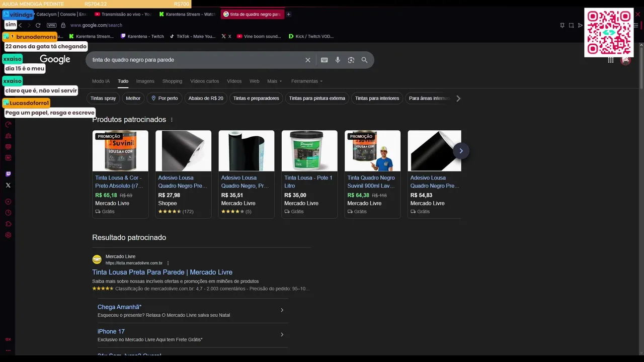Click the address bar URL
Viewport: 644px width, 362px height.
(x=96, y=25)
